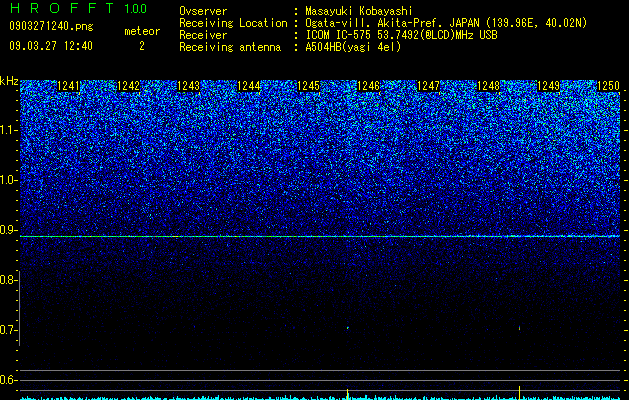The image size is (629, 400).
Task: Select the 1248 time marker
Action: [x=489, y=86]
